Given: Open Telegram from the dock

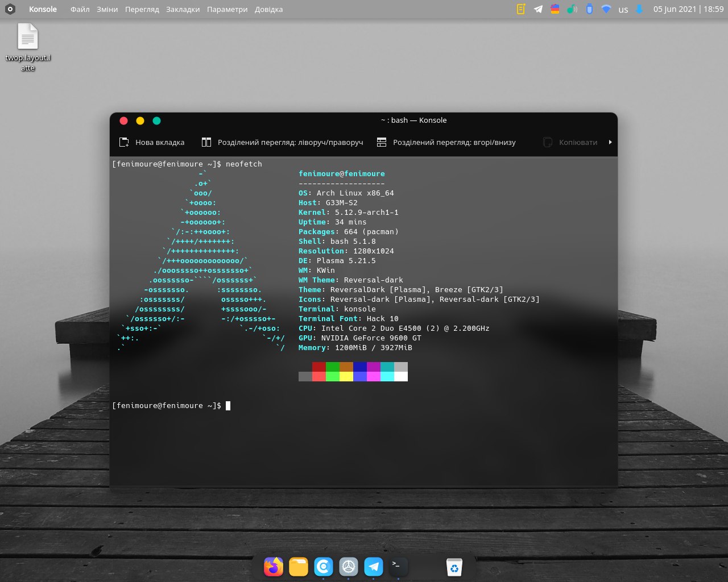Looking at the screenshot, I should (374, 566).
